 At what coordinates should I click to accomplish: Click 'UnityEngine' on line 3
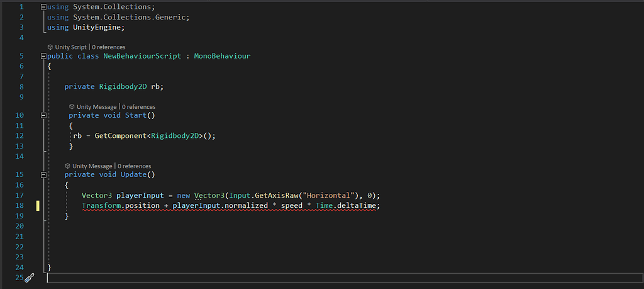tap(97, 27)
